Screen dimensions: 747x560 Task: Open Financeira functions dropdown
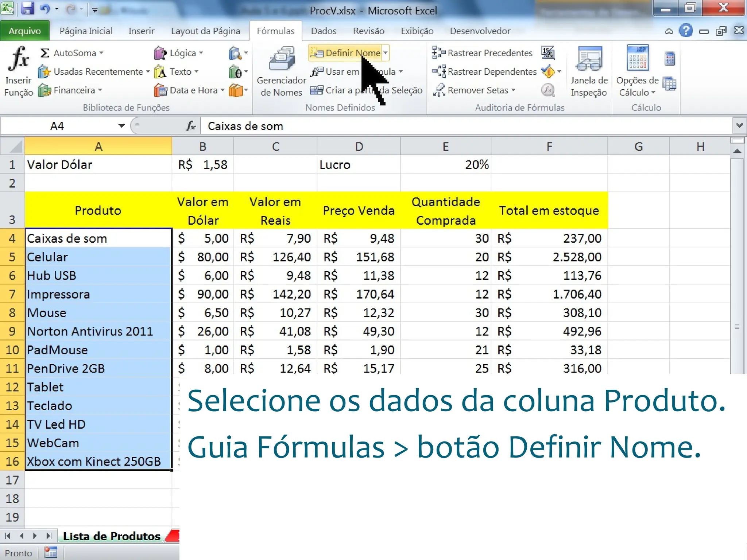pos(70,90)
